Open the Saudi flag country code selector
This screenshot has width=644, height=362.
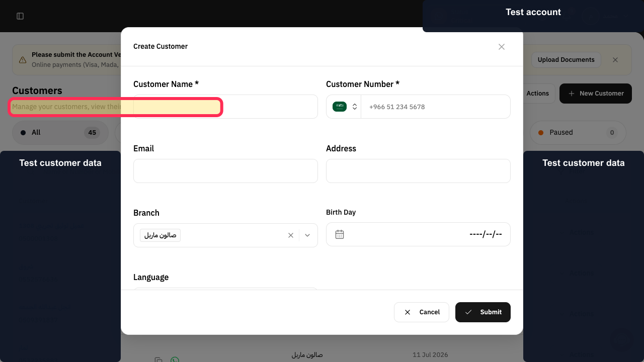(345, 107)
